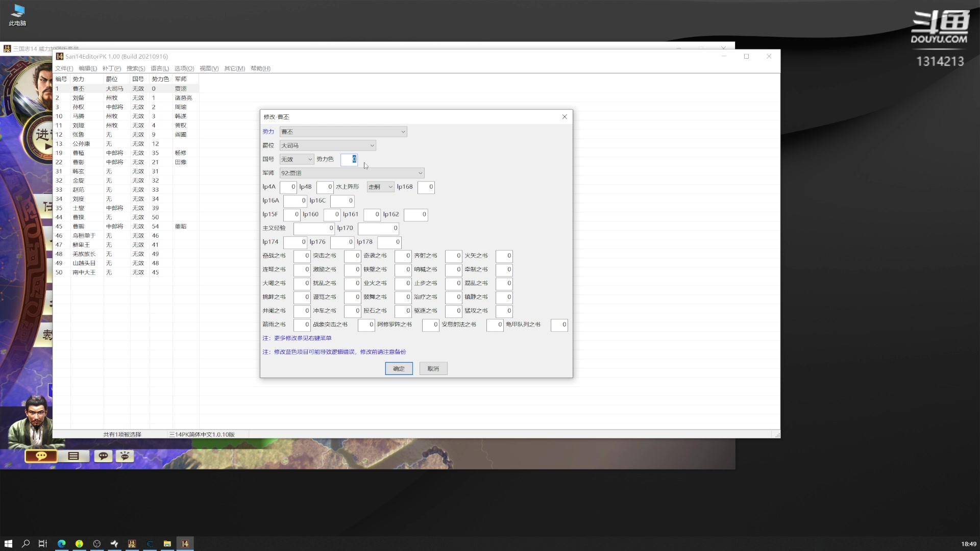This screenshot has width=980, height=551.
Task: Select the 孙权 row in the faction list
Action: tap(126, 107)
